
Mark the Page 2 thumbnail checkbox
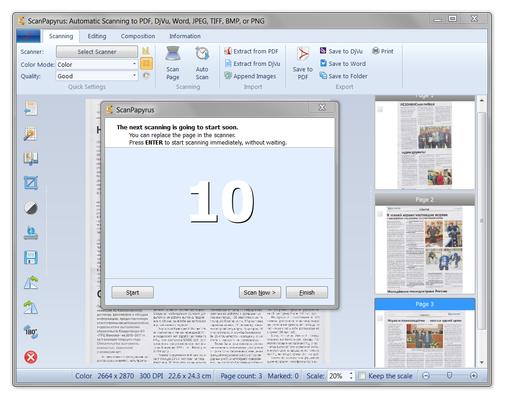point(380,214)
